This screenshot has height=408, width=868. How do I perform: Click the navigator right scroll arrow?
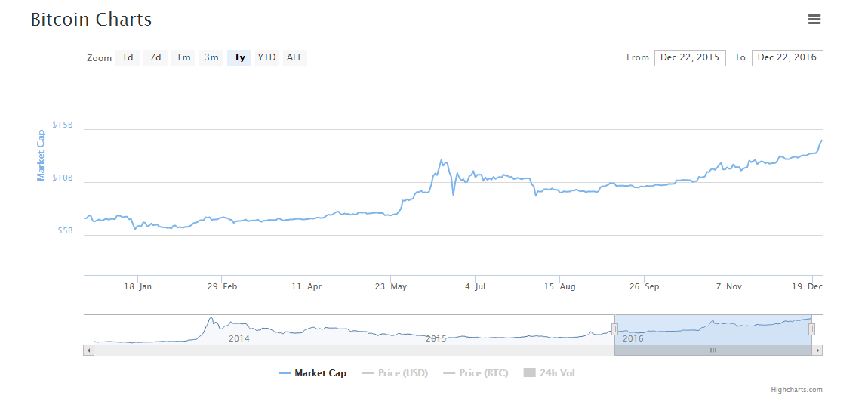817,351
